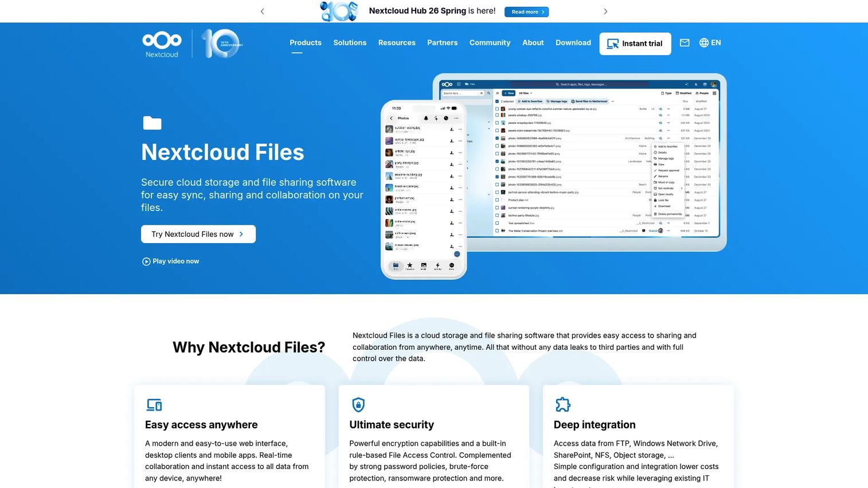Click the Why Nextcloud Files? heading
Screen dimensions: 868x488
(x=249, y=348)
